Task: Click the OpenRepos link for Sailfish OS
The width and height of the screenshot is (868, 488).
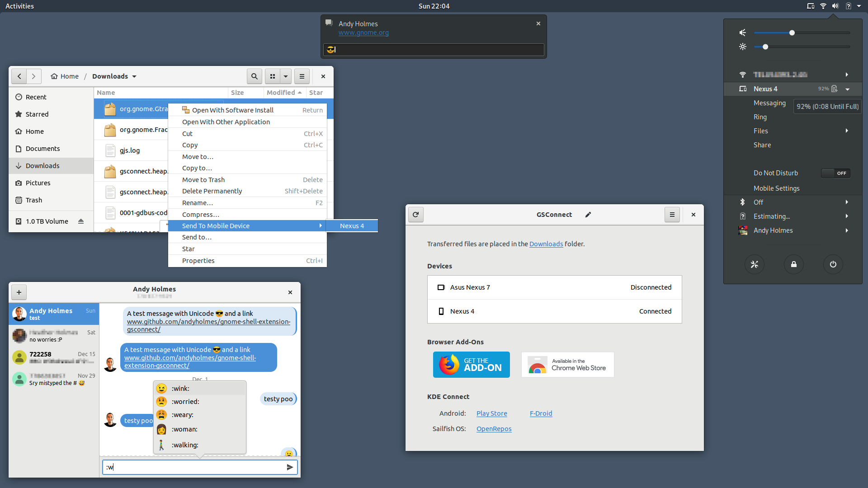Action: [x=493, y=428]
